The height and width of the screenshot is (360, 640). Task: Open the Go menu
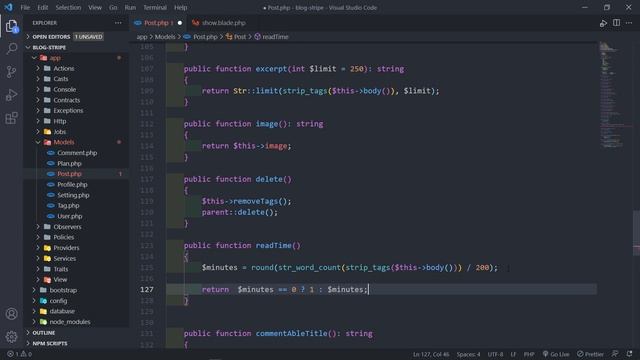[113, 7]
